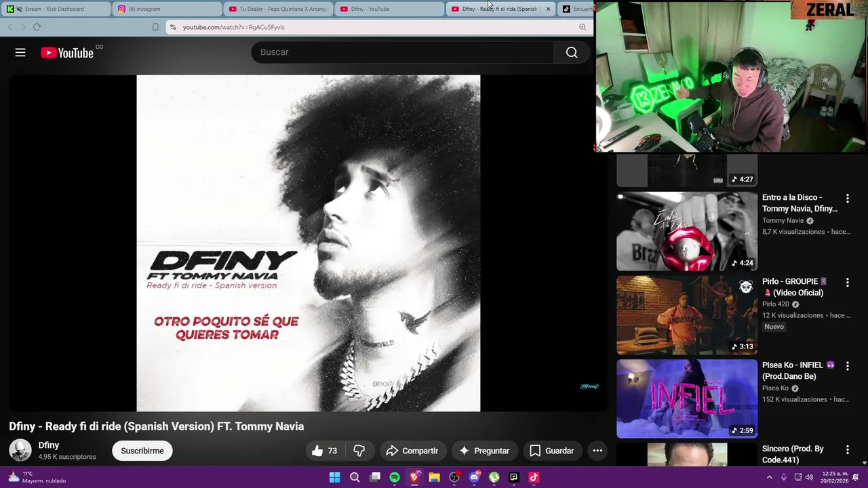The height and width of the screenshot is (488, 868).
Task: View site information icon beside URL
Action: [173, 27]
